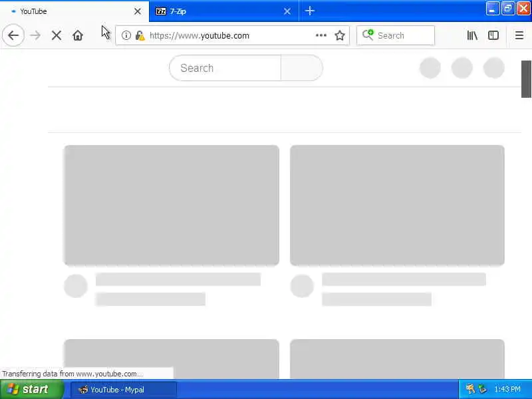Select the YouTube tab

tap(74, 11)
